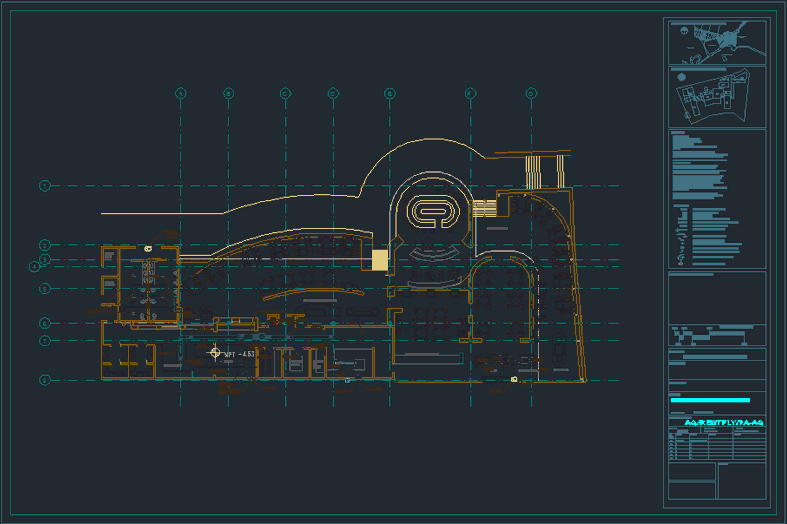The height and width of the screenshot is (524, 787).
Task: Open the location map thumbnail in title block
Action: [x=716, y=41]
